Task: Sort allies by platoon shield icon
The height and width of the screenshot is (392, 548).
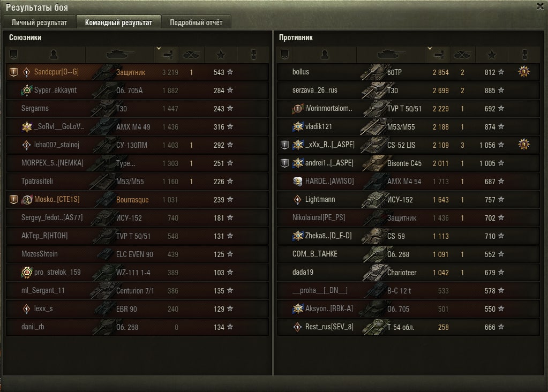Action: click(x=13, y=55)
